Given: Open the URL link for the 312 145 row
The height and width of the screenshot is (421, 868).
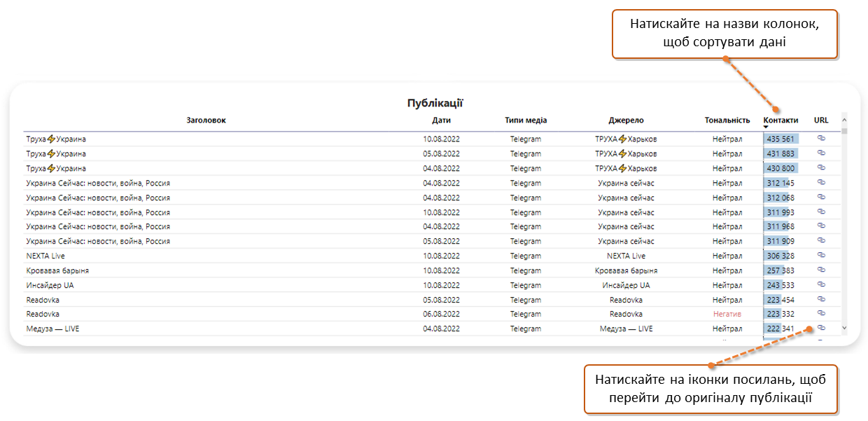Looking at the screenshot, I should point(821,183).
